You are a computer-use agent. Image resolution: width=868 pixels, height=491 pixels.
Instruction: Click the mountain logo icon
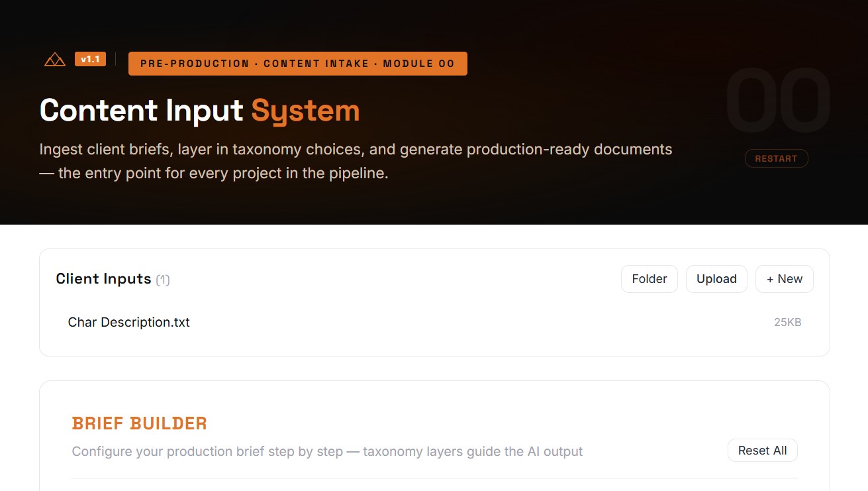point(55,60)
